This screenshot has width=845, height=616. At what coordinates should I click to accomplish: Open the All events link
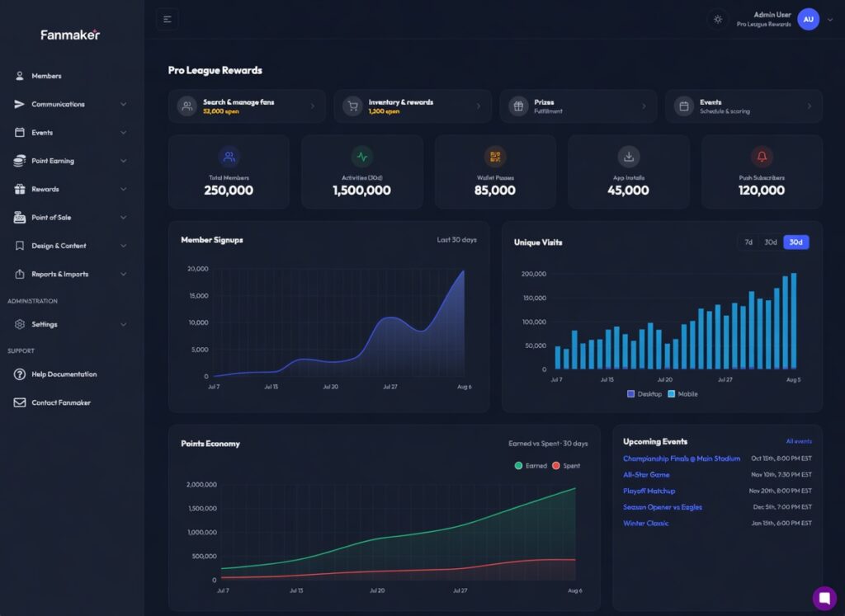point(799,441)
